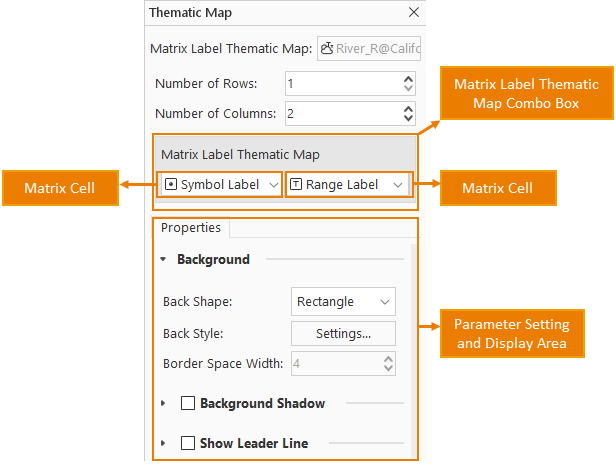Click the dataset icon beside River_R@Califo
The height and width of the screenshot is (470, 616).
click(x=327, y=47)
